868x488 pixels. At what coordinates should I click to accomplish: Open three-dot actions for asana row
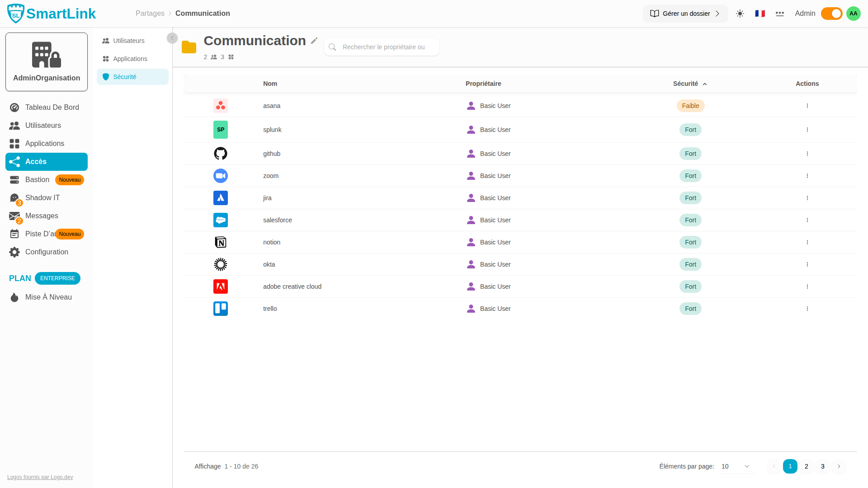click(807, 106)
